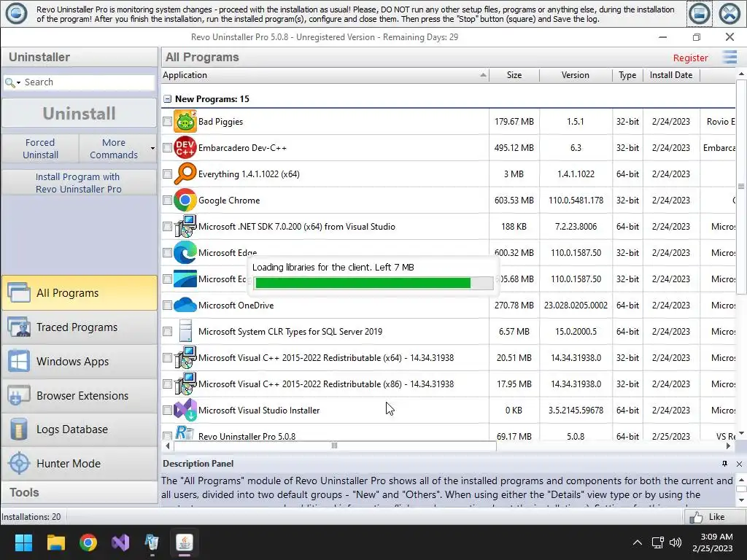The height and width of the screenshot is (560, 747).
Task: Check the Microsoft OneDrive checkbox
Action: coord(167,305)
